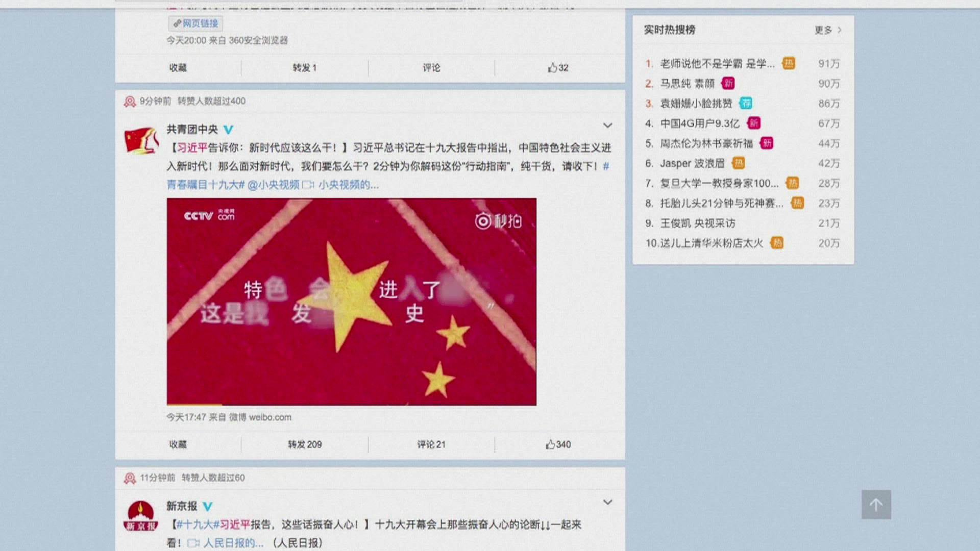Open the #青春瞩目十九大# hashtag link
The image size is (980, 551).
click(206, 185)
